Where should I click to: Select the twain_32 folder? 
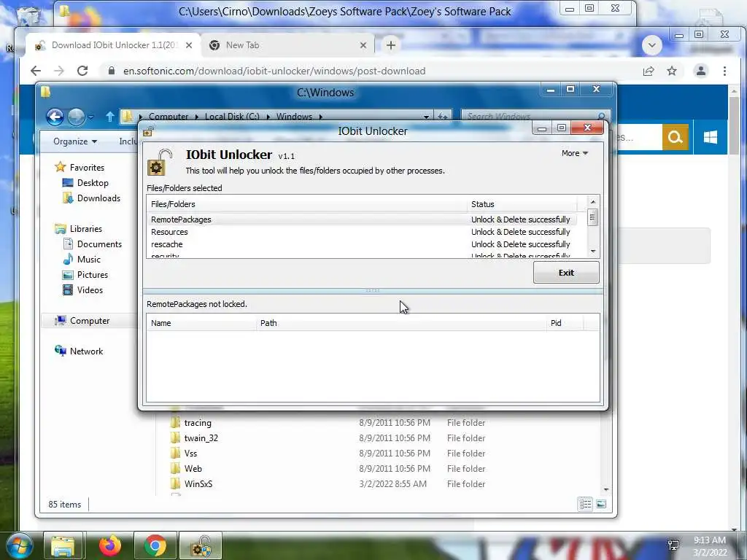click(x=201, y=438)
